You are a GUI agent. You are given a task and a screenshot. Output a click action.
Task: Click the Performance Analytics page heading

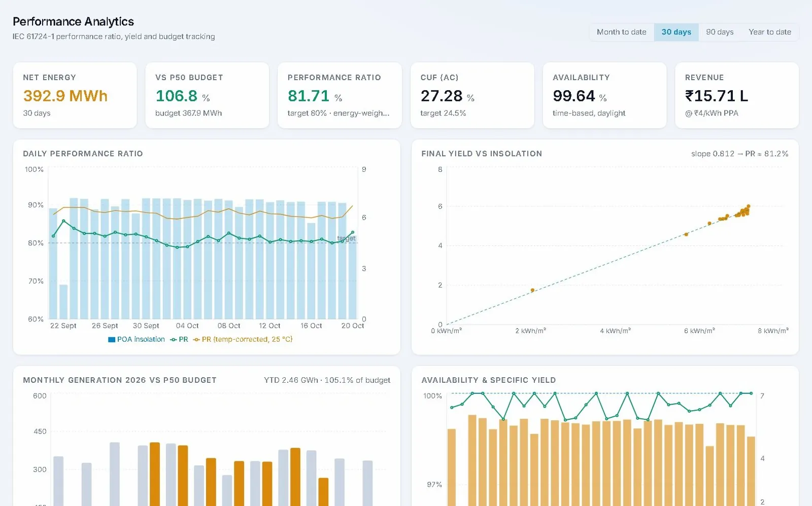pyautogui.click(x=73, y=21)
